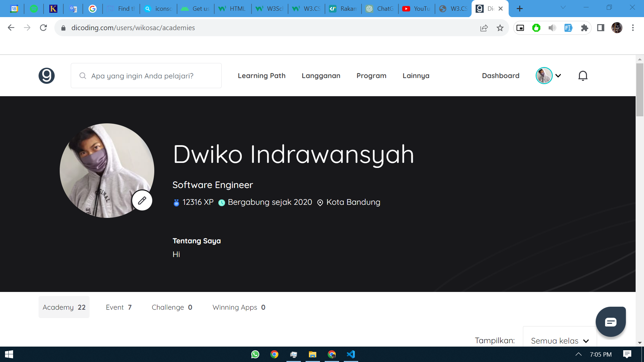Viewport: 644px width, 362px height.
Task: Click the edit profile photo pencil icon
Action: [x=142, y=200]
